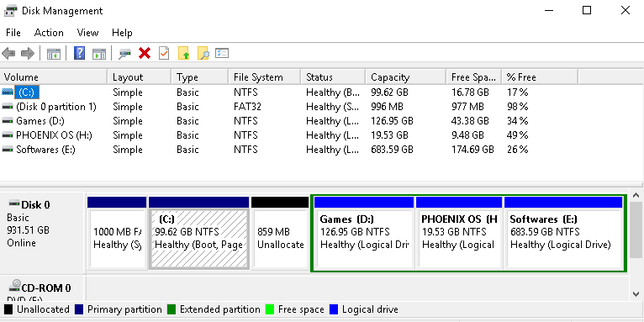Click drive icon next to (Disk 0 partition 1)
644x322 pixels.
click(x=8, y=107)
